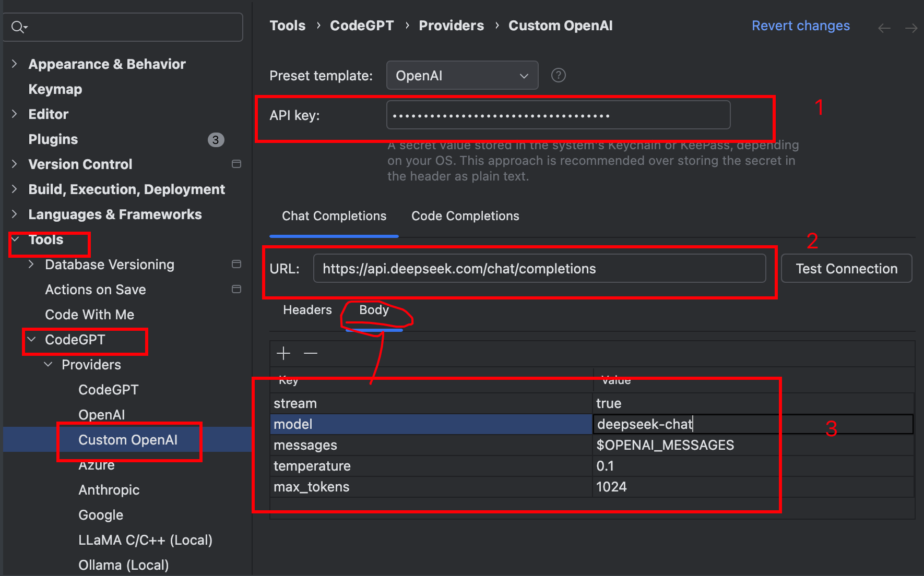The width and height of the screenshot is (924, 576).
Task: Open the Body tab
Action: (x=374, y=310)
